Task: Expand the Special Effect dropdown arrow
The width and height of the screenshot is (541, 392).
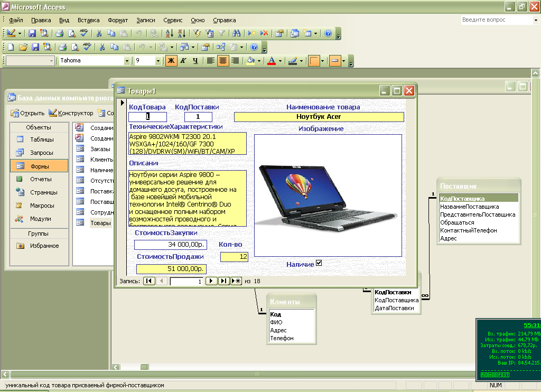Action: point(343,61)
